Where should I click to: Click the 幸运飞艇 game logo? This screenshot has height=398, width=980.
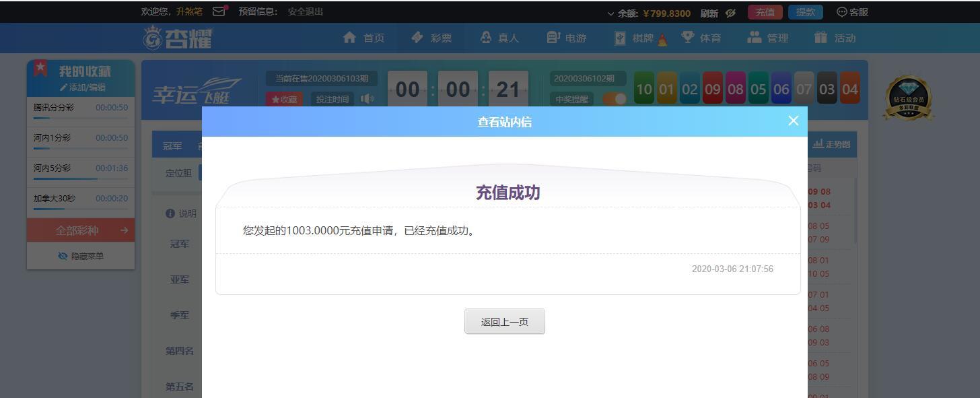(197, 91)
